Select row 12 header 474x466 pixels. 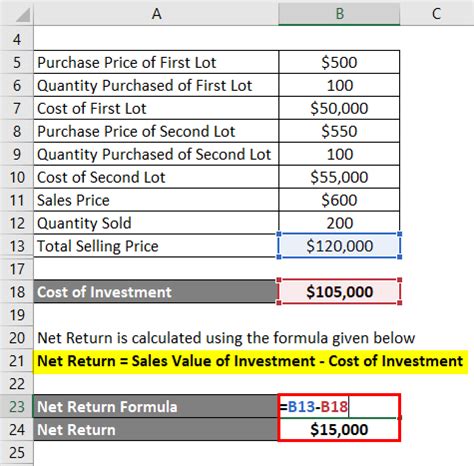(x=17, y=223)
